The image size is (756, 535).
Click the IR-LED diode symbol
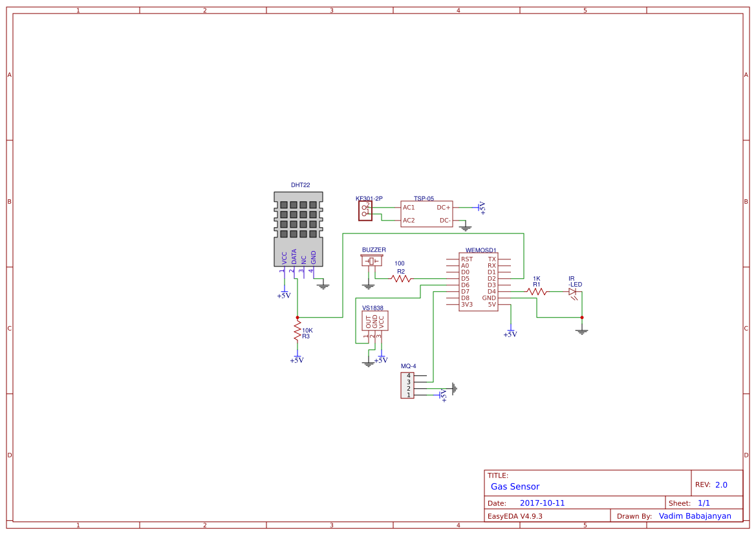(573, 291)
